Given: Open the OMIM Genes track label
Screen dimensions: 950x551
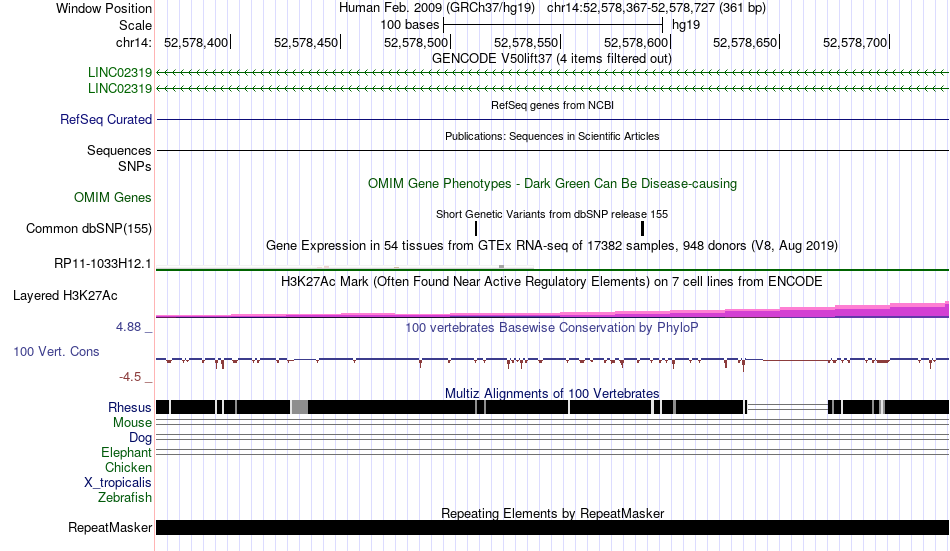Looking at the screenshot, I should coord(113,198).
